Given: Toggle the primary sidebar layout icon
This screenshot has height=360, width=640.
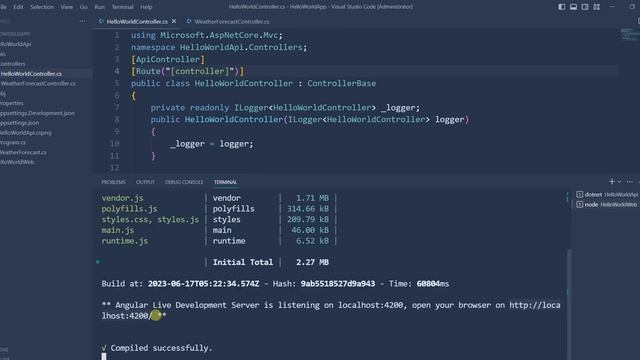Looking at the screenshot, I should [x=562, y=7].
